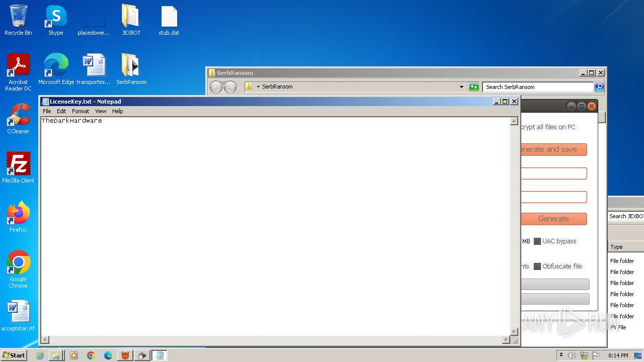Click the round orange close button of builder
The width and height of the screenshot is (644, 362).
pos(592,106)
